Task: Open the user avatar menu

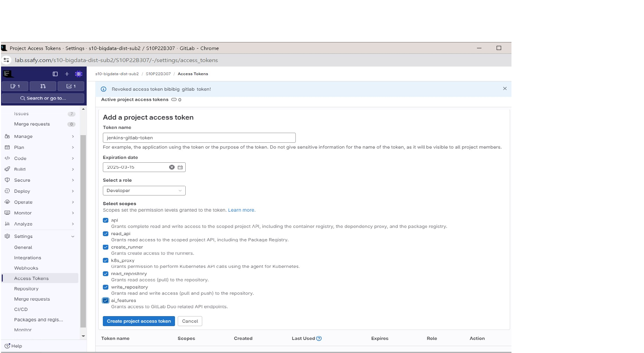Action: [79, 74]
